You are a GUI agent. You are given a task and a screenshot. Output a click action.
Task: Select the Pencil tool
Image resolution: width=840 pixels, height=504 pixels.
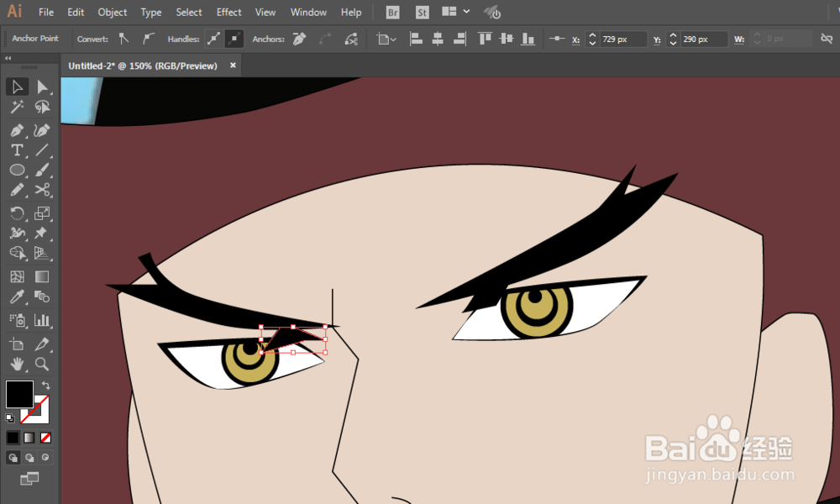(x=17, y=190)
